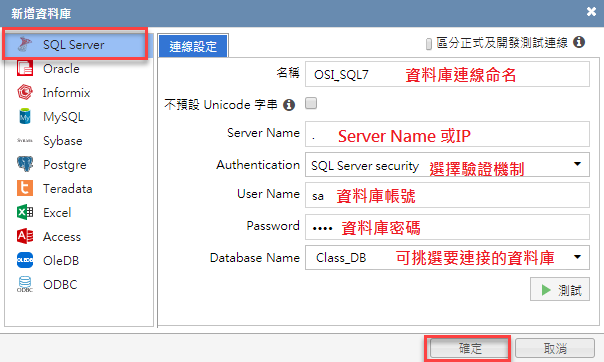Viewport: 604px width, 362px height.
Task: Click the Informix list entry text
Action: point(66,93)
